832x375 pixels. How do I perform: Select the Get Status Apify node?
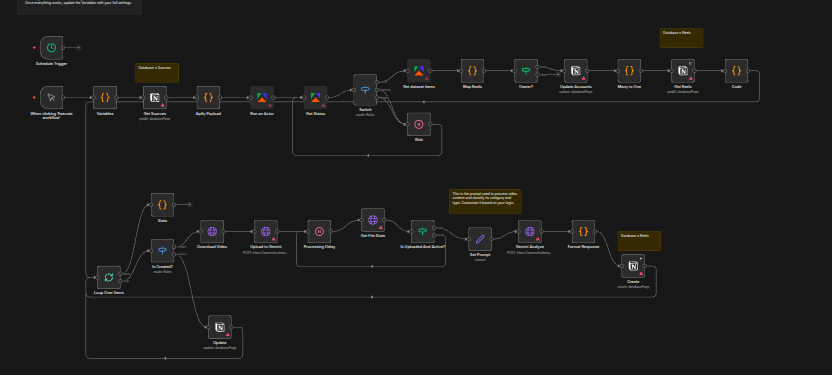tap(315, 98)
